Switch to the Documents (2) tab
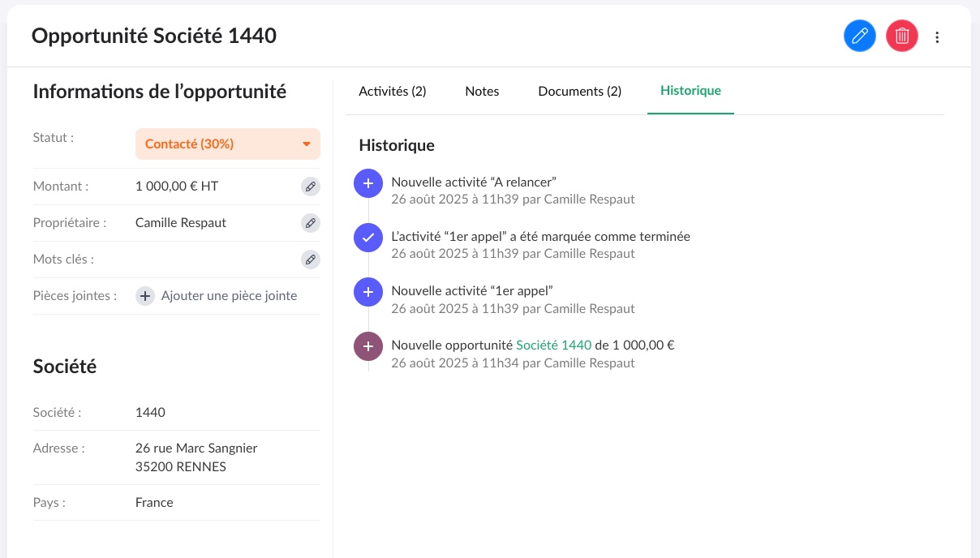 pyautogui.click(x=579, y=92)
